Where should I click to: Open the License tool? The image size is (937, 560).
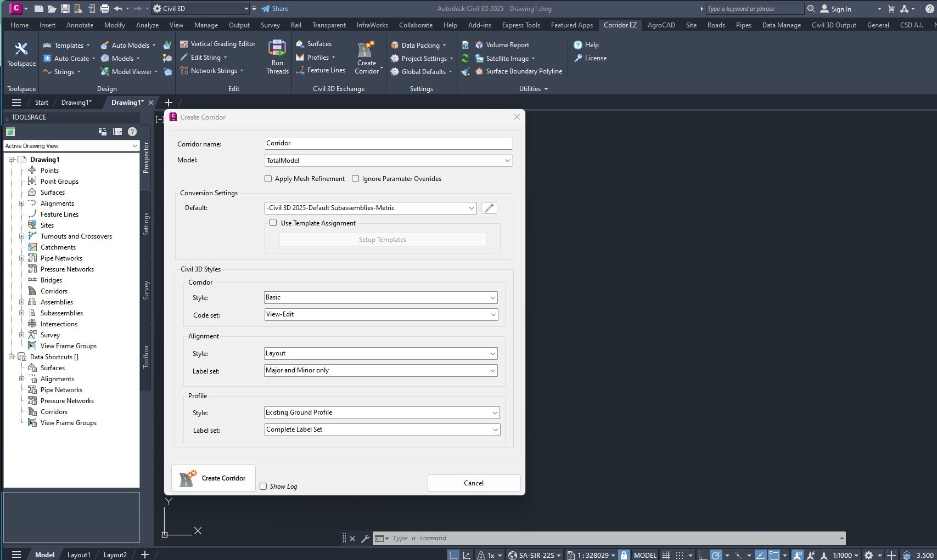click(x=590, y=58)
